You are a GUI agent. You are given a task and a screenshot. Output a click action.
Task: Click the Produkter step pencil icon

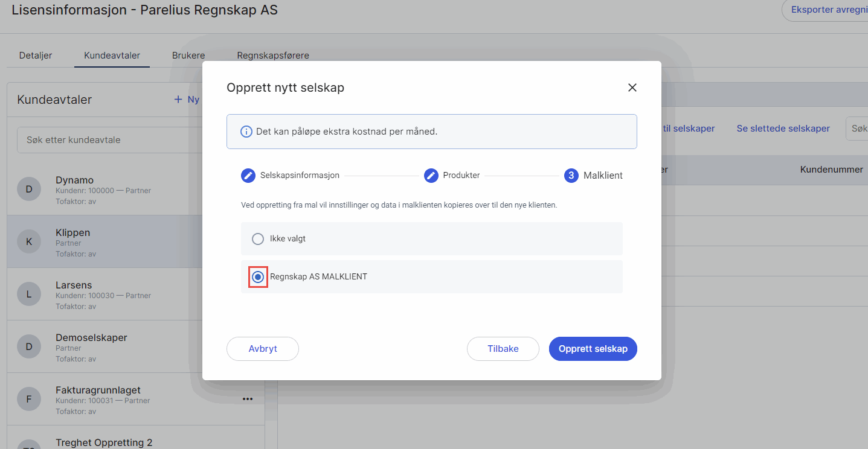tap(431, 176)
